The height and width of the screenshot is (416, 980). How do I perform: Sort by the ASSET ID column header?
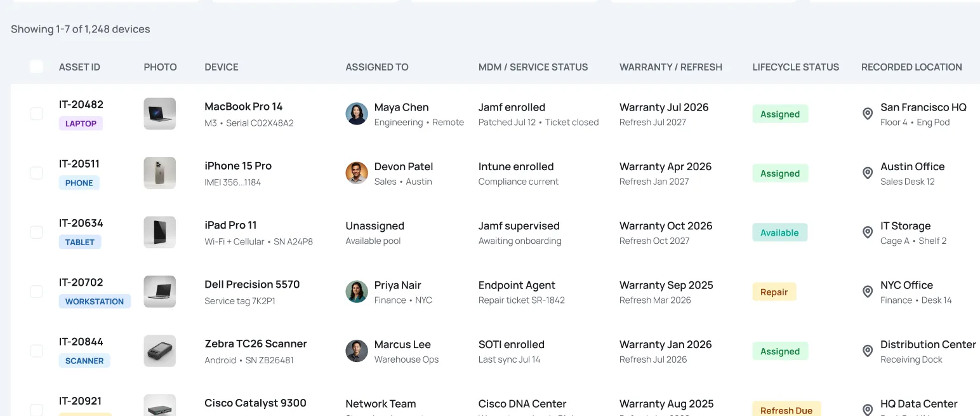(x=79, y=67)
